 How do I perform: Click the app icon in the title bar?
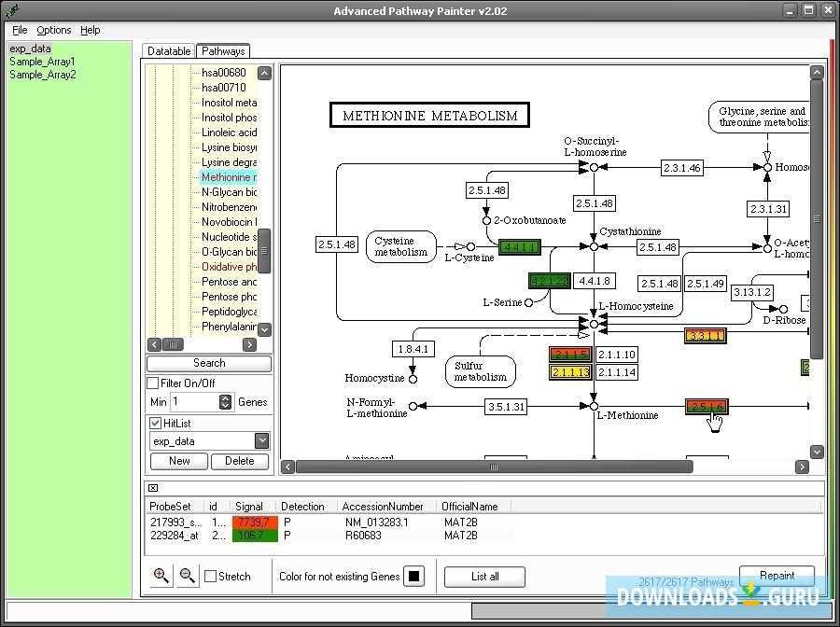point(13,10)
